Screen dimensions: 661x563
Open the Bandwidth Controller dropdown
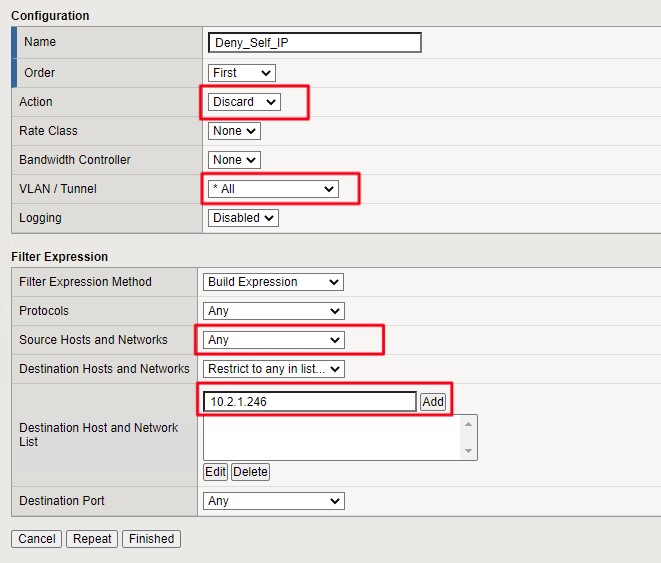coord(234,160)
